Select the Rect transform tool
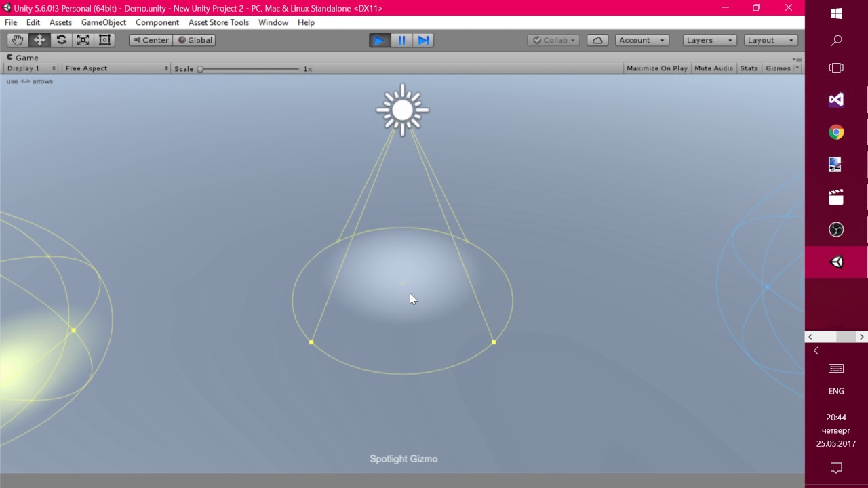 [104, 40]
